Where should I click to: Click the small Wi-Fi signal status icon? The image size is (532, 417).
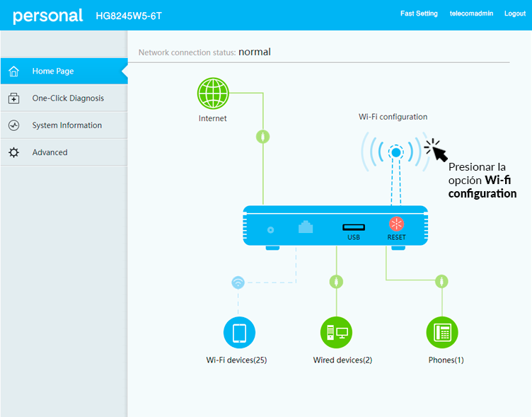pyautogui.click(x=238, y=282)
